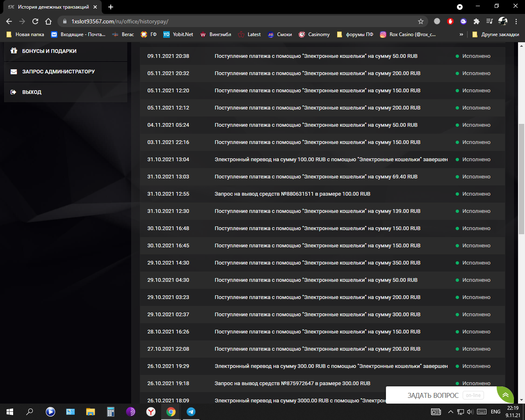The height and width of the screenshot is (420, 525).
Task: Open the Yobit.Net bookmark
Action: (x=178, y=34)
